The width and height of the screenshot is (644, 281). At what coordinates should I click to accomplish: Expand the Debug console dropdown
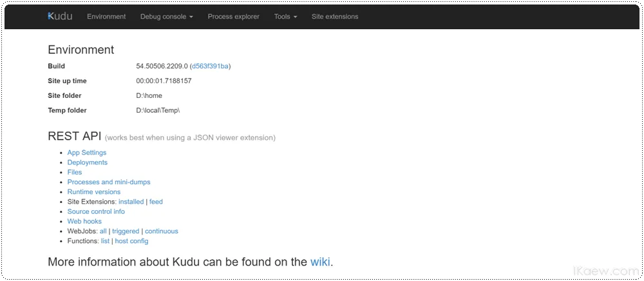point(167,17)
